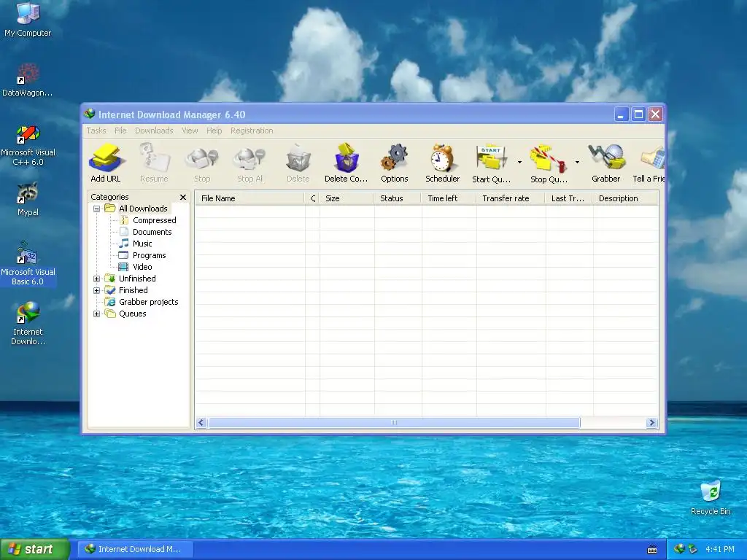
Task: Open the Help menu
Action: (x=214, y=131)
